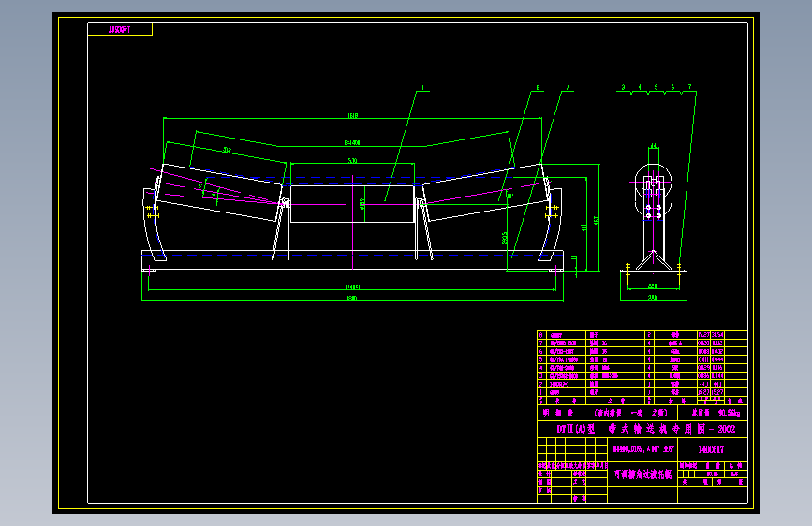
Task: Click row number 5 in the parts list
Action: pos(541,359)
